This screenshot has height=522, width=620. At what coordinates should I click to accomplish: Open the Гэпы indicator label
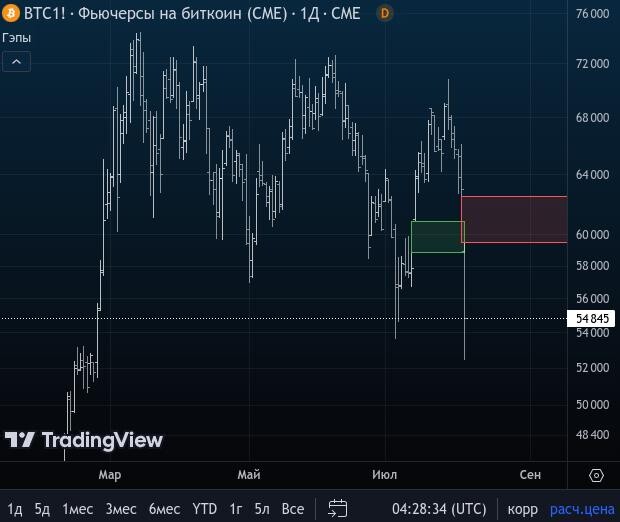17,38
